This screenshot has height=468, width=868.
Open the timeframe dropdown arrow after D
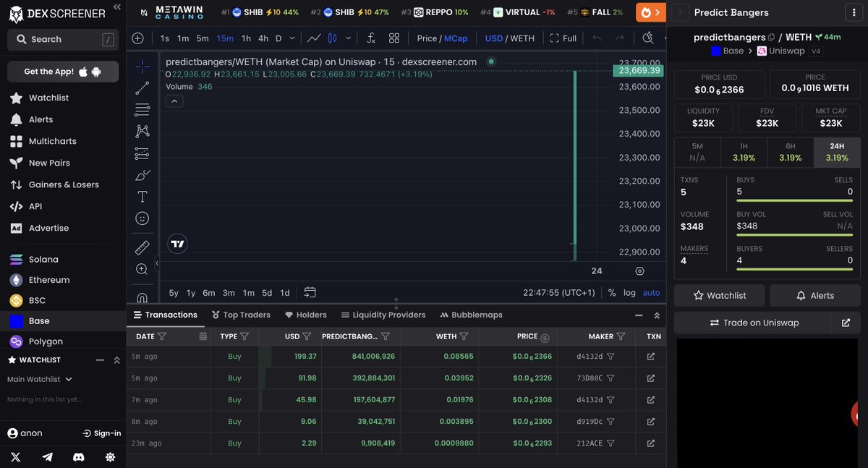(292, 38)
